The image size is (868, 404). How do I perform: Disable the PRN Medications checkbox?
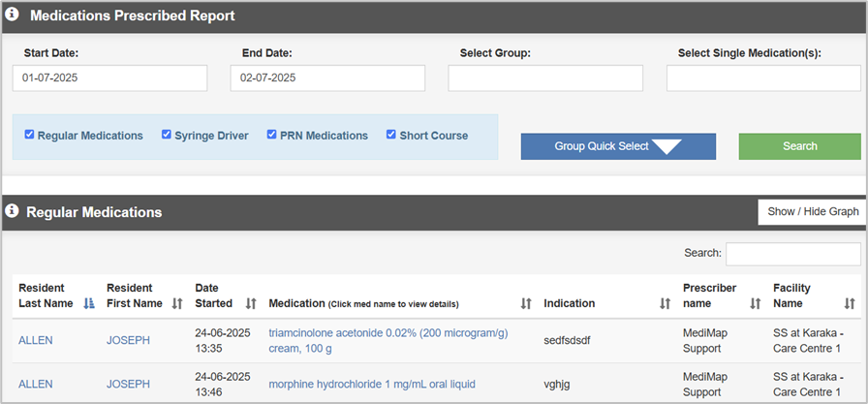(x=272, y=135)
